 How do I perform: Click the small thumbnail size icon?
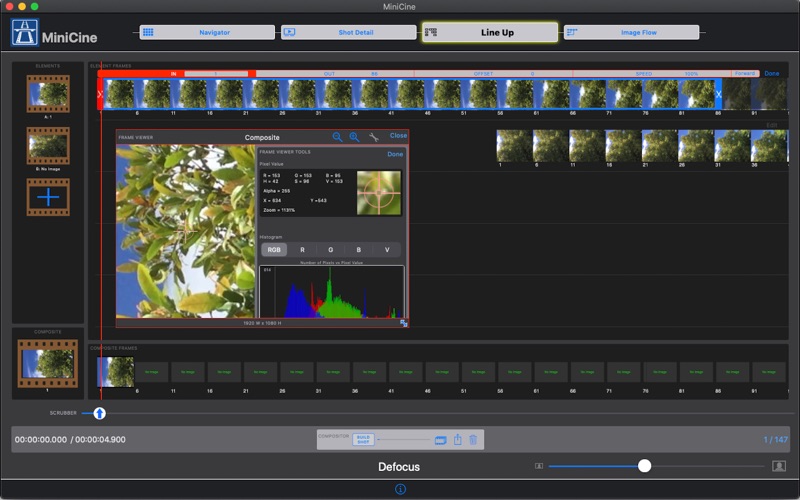[x=539, y=466]
